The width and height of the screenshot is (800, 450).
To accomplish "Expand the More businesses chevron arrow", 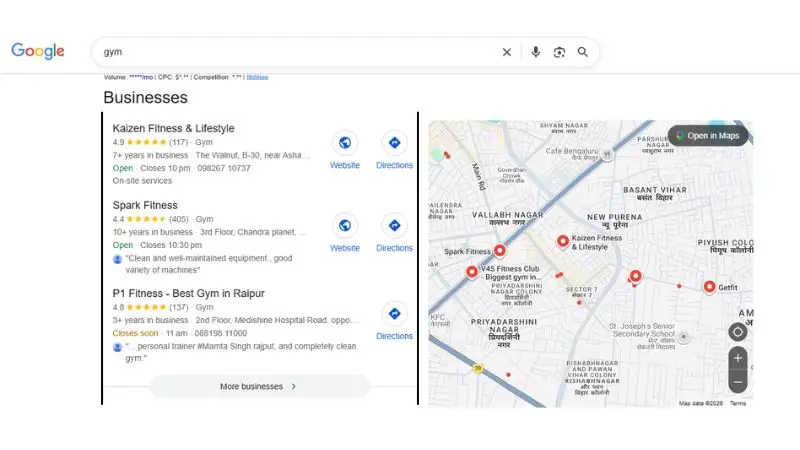I will (293, 386).
